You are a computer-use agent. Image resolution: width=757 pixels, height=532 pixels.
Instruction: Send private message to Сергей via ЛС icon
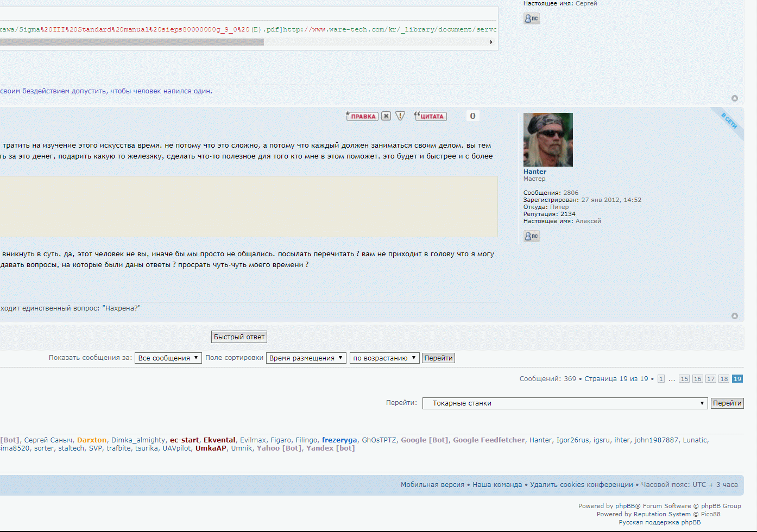click(x=532, y=18)
